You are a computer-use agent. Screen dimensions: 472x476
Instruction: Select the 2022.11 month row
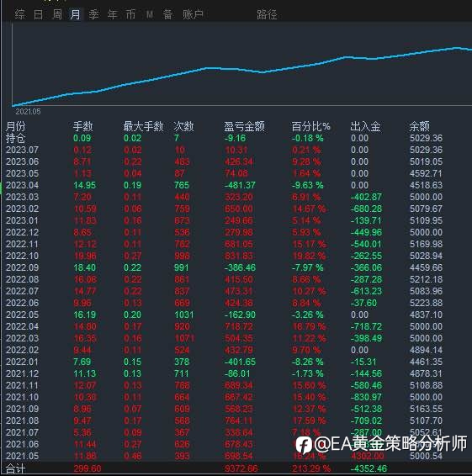click(x=224, y=244)
